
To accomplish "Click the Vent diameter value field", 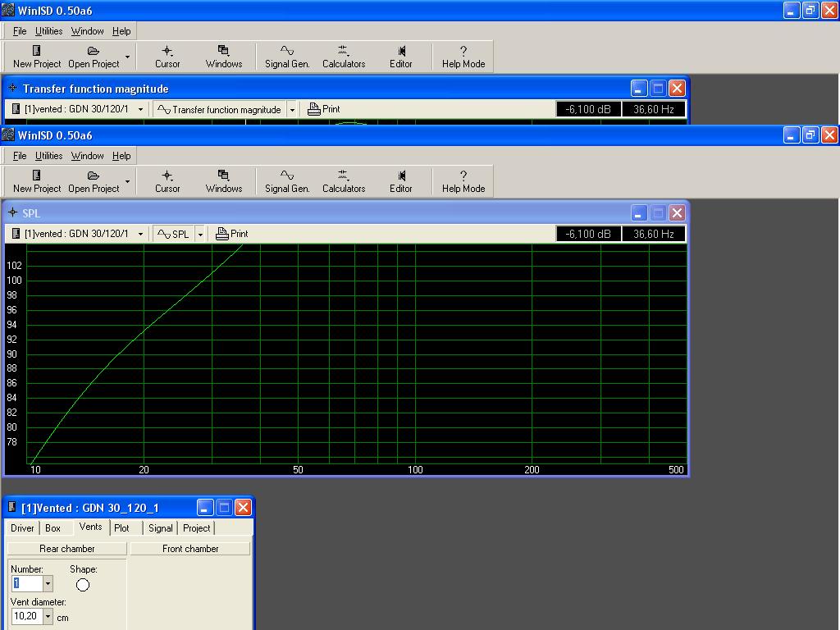I will point(25,616).
